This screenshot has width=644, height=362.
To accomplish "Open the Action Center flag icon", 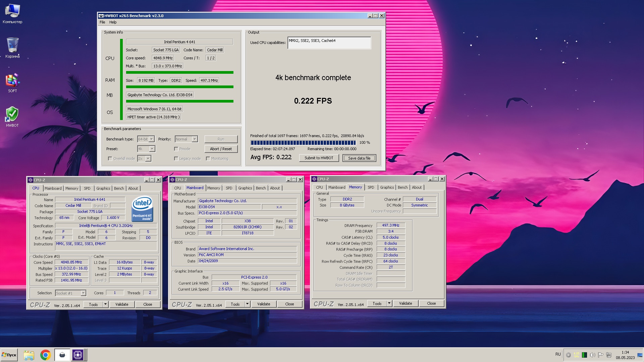I will pyautogui.click(x=600, y=355).
